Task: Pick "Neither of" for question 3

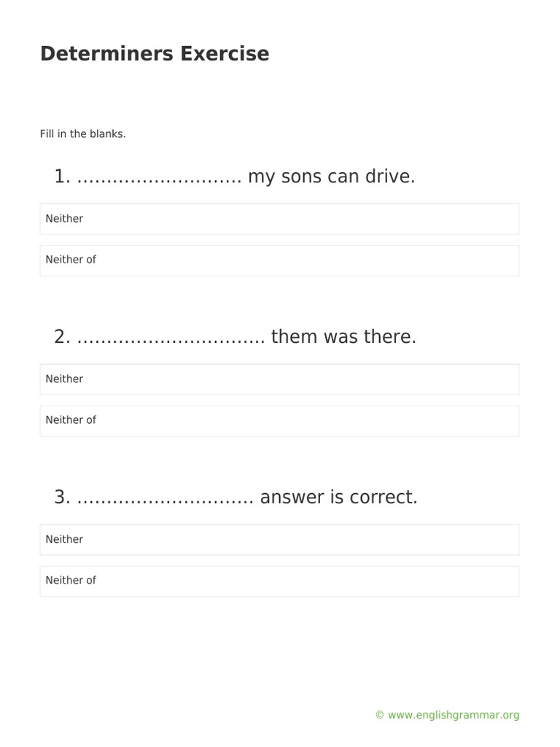Action: coord(279,581)
